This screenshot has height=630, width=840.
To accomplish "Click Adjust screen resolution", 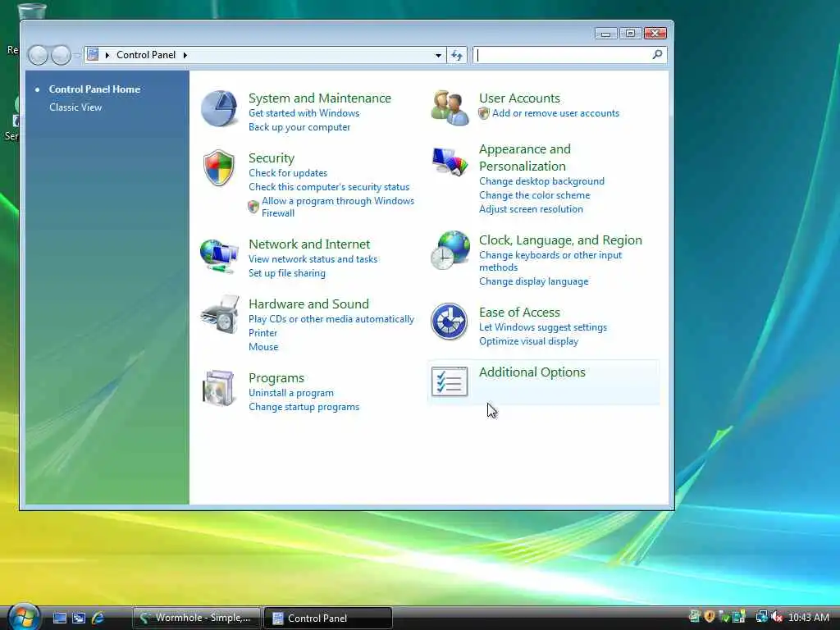I will (531, 209).
